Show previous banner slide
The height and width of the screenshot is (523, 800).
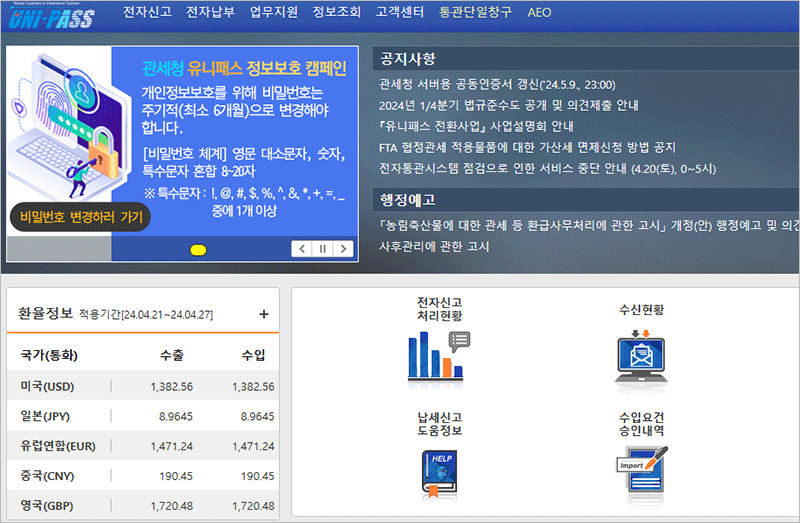pos(302,248)
